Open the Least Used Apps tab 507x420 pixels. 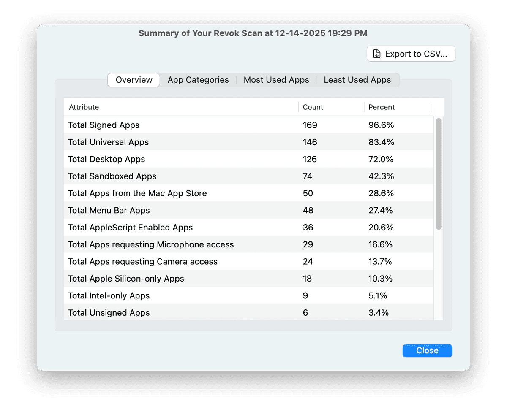[357, 80]
